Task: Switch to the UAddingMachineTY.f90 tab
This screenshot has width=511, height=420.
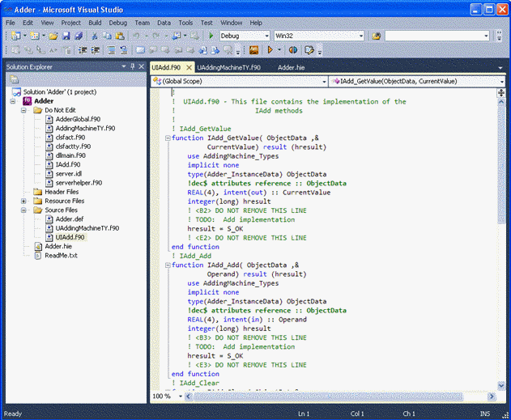Action: (229, 68)
